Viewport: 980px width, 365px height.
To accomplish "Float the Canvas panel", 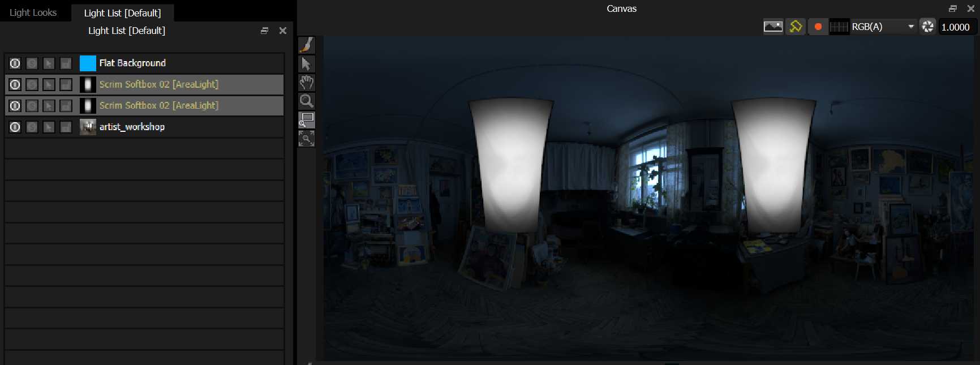I will point(953,8).
